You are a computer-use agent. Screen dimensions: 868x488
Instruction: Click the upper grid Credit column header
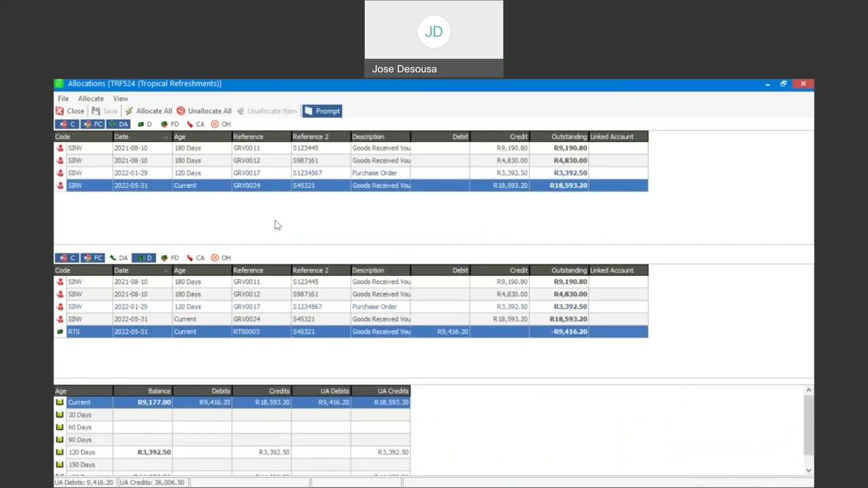[x=499, y=137]
